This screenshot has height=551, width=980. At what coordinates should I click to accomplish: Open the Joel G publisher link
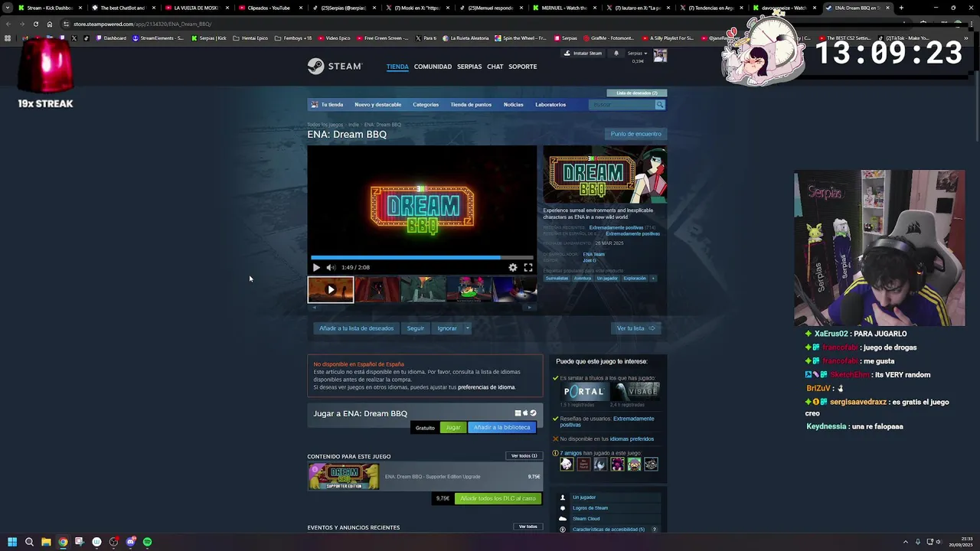click(590, 260)
